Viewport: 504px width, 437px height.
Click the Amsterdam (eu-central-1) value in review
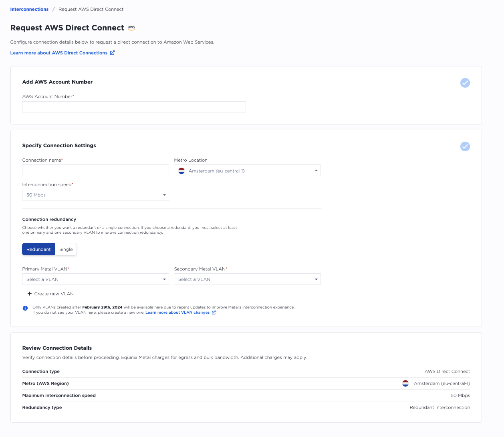(x=442, y=383)
